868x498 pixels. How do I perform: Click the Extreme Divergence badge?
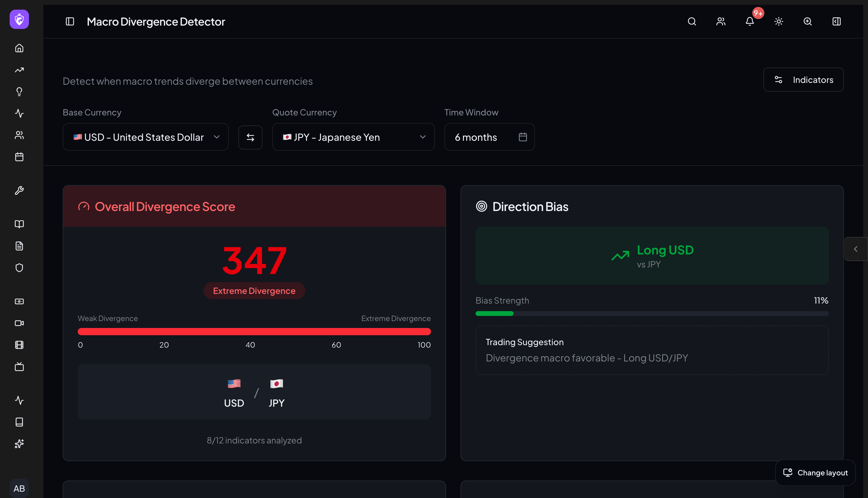pyautogui.click(x=254, y=291)
